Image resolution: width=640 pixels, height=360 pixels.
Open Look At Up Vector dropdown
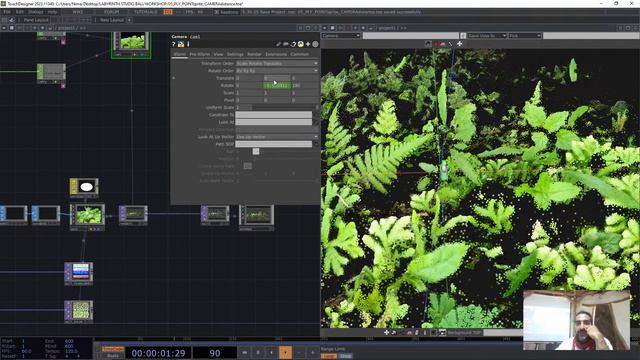coord(277,137)
